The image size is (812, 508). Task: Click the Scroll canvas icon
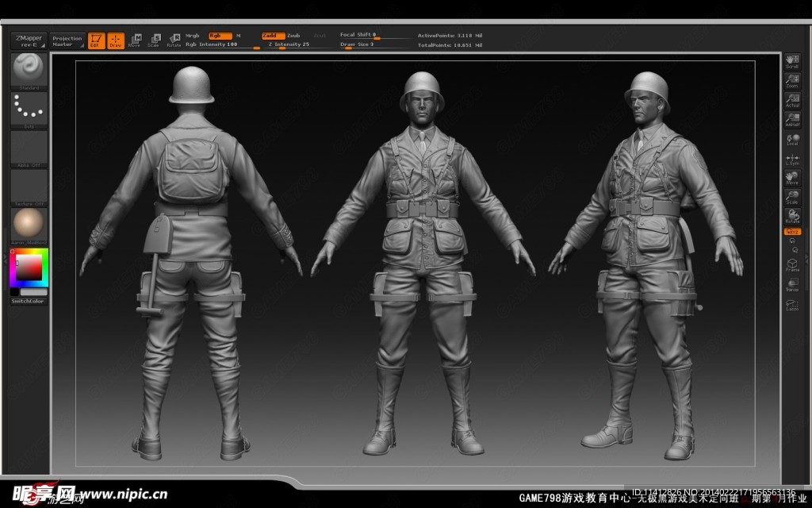tap(791, 62)
